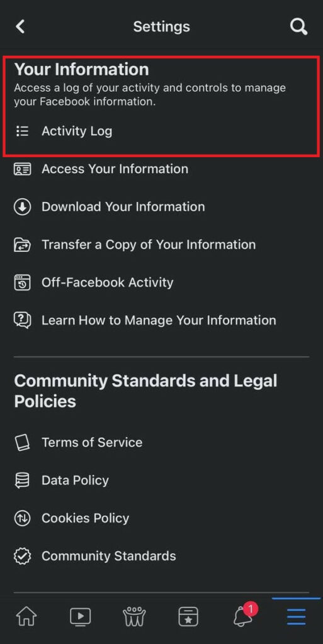Switch to the Watch video tab

point(80,616)
